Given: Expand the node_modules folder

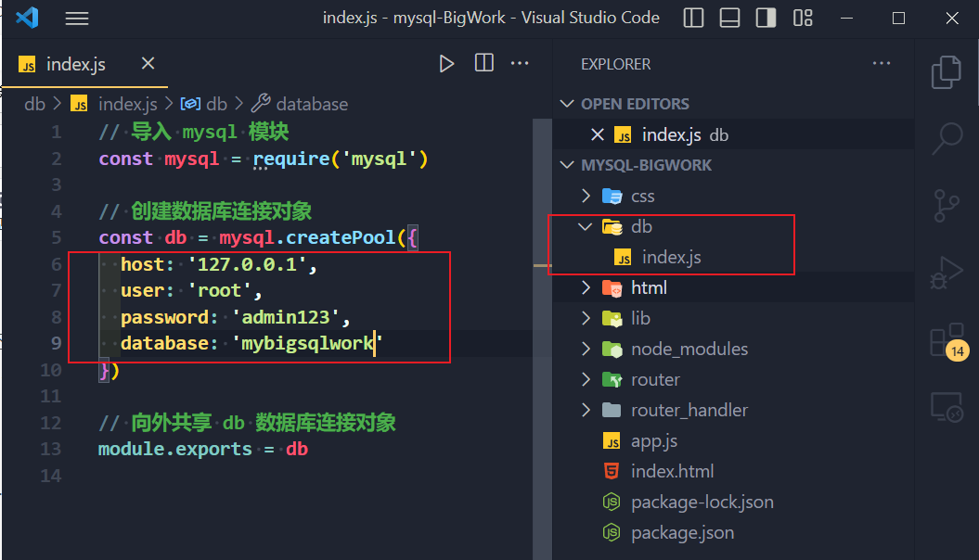Looking at the screenshot, I should coord(586,349).
